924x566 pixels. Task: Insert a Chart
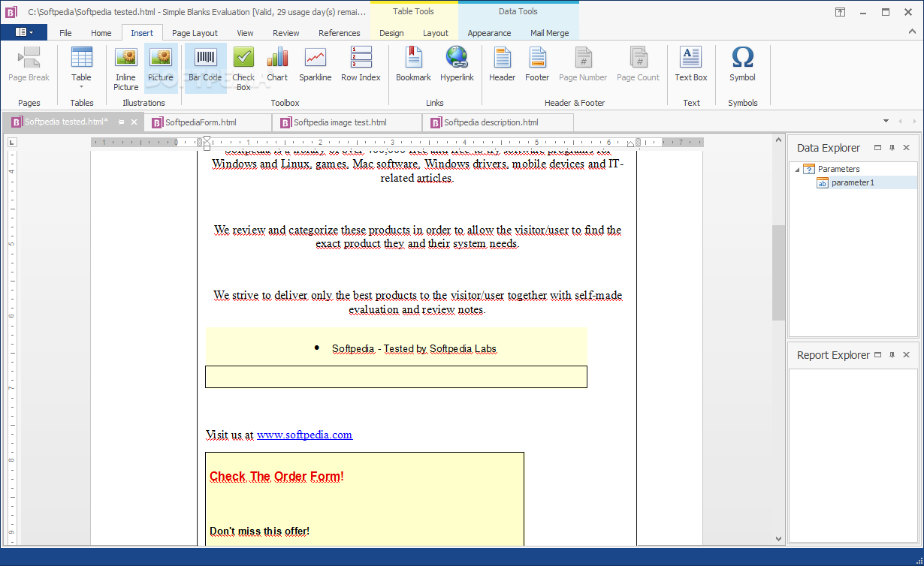point(277,65)
